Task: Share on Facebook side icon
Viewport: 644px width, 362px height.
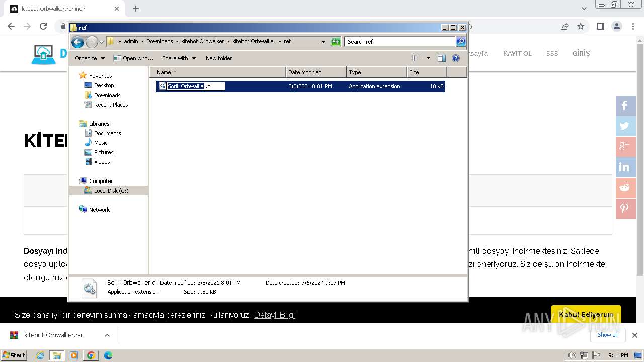Action: [x=626, y=106]
